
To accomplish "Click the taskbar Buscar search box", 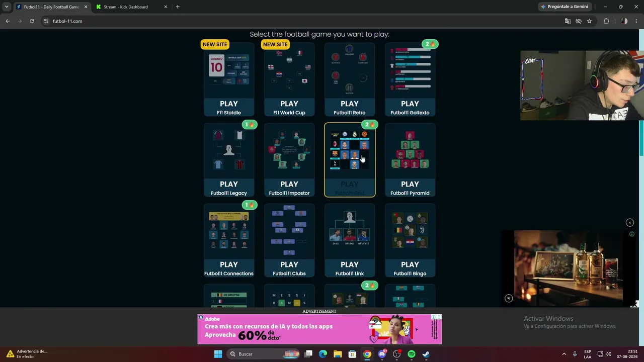I will (262, 354).
